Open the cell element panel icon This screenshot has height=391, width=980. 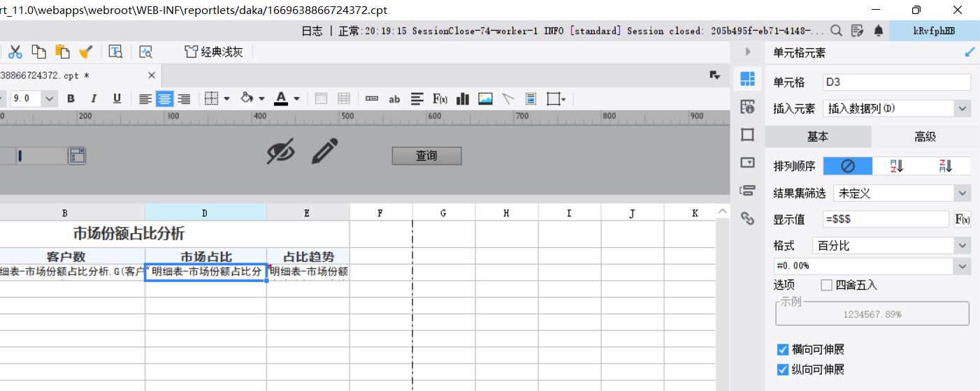coord(747,79)
